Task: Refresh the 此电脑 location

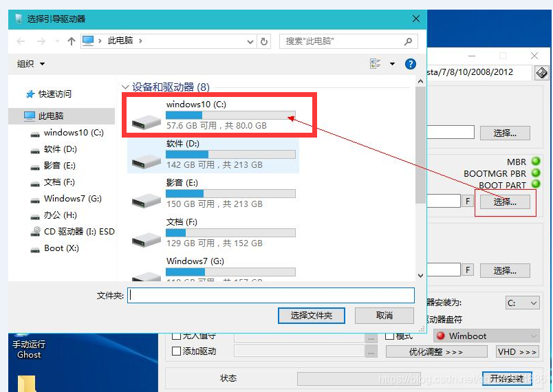Action: point(264,41)
